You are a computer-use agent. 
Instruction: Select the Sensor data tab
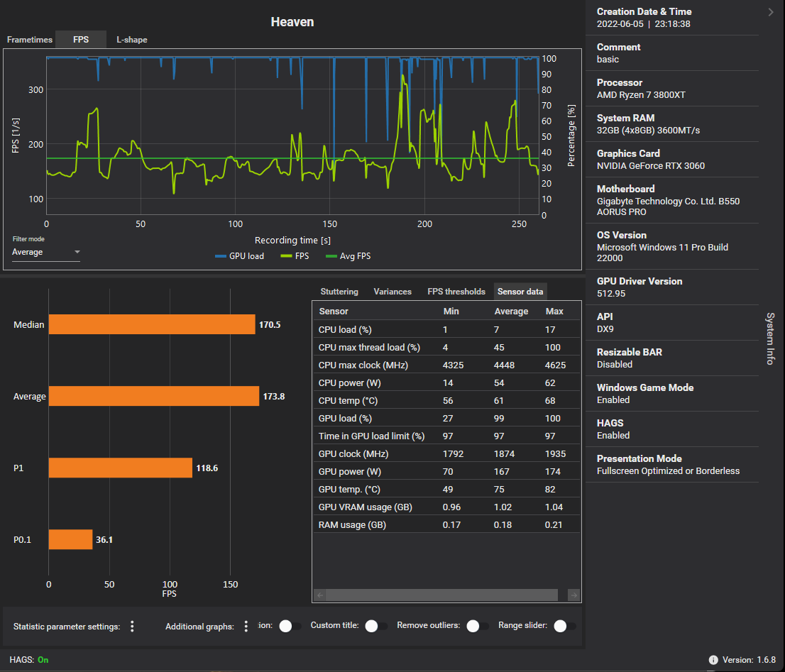[520, 292]
